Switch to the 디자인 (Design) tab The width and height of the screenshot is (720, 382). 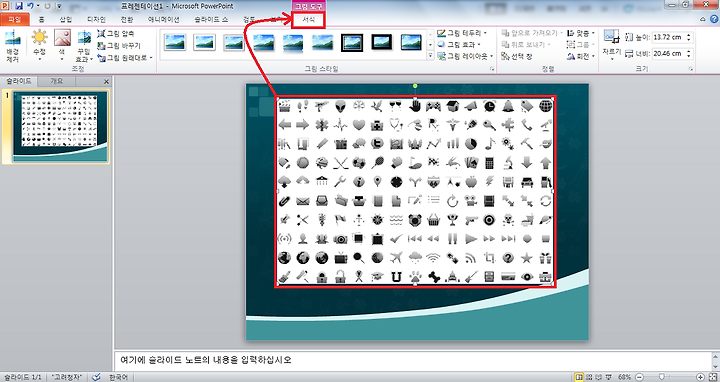tap(96, 20)
